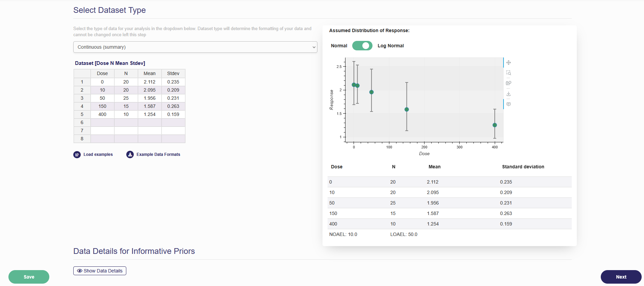The width and height of the screenshot is (644, 286).
Task: Activate the Box Zoom plot tool
Action: (508, 73)
